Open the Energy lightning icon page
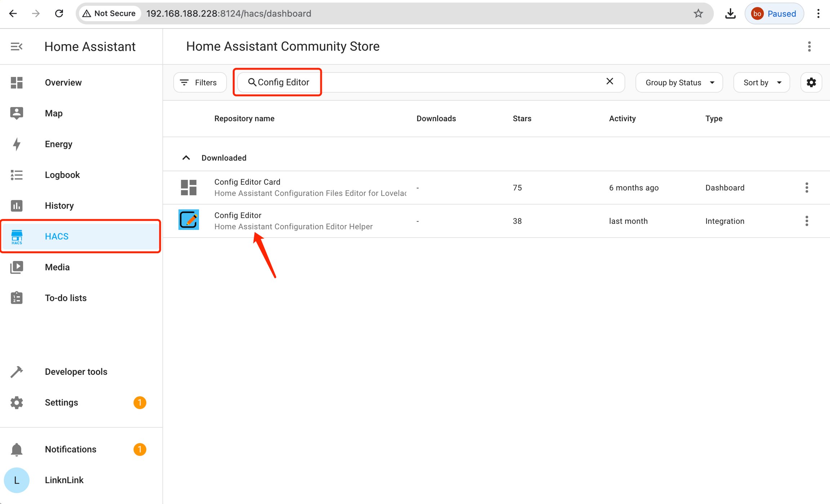830x504 pixels. click(17, 144)
